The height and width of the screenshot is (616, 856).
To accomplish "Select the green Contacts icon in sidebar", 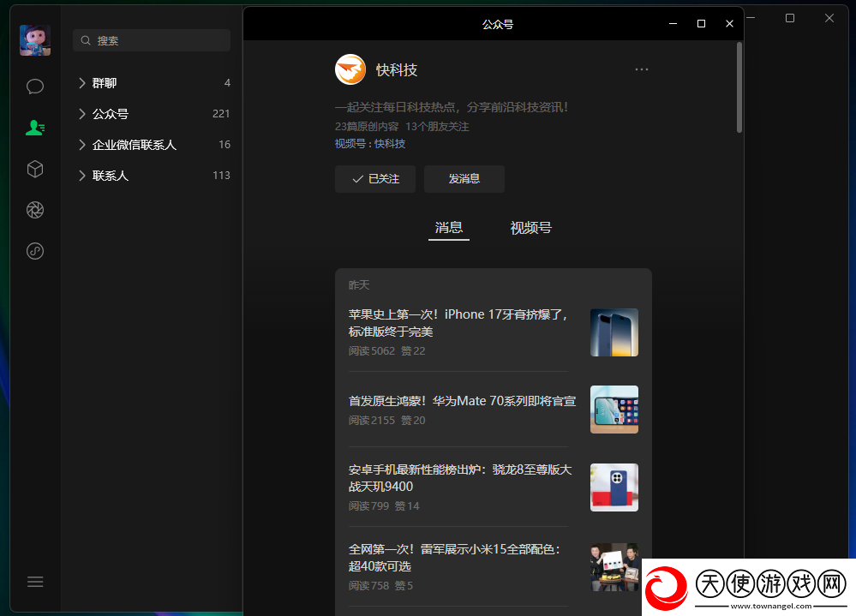I will [35, 128].
